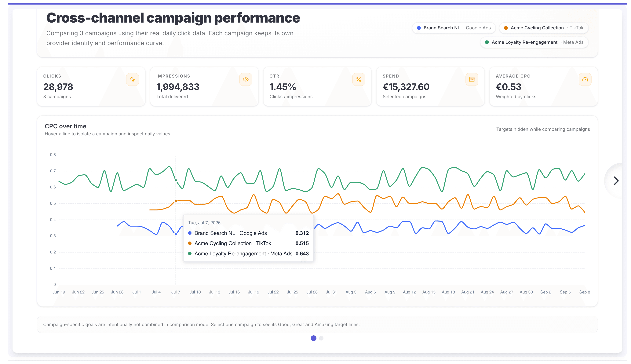Click the CPC over time chart title
This screenshot has width=631, height=364.
click(x=65, y=126)
